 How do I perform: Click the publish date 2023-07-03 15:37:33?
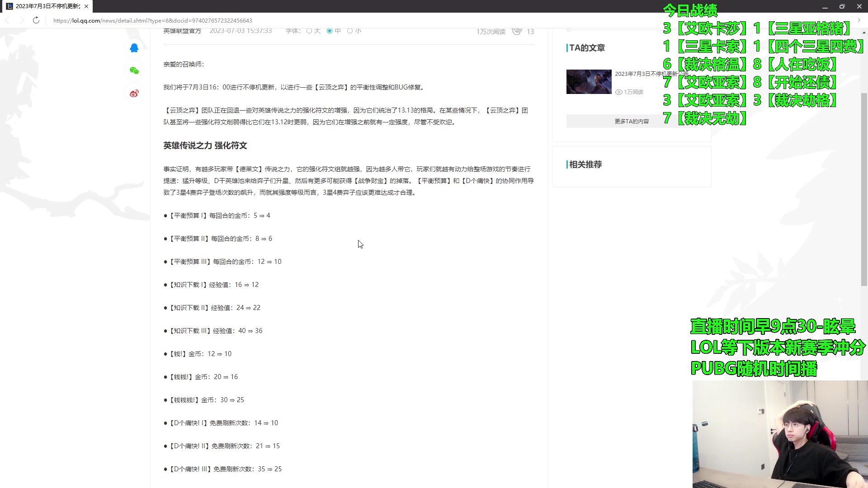coord(241,31)
